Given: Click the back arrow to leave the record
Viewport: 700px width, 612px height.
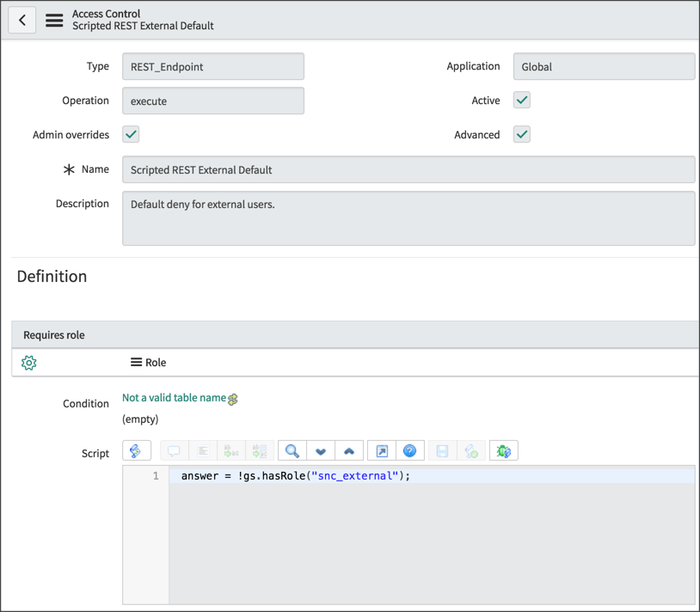Looking at the screenshot, I should tap(21, 19).
